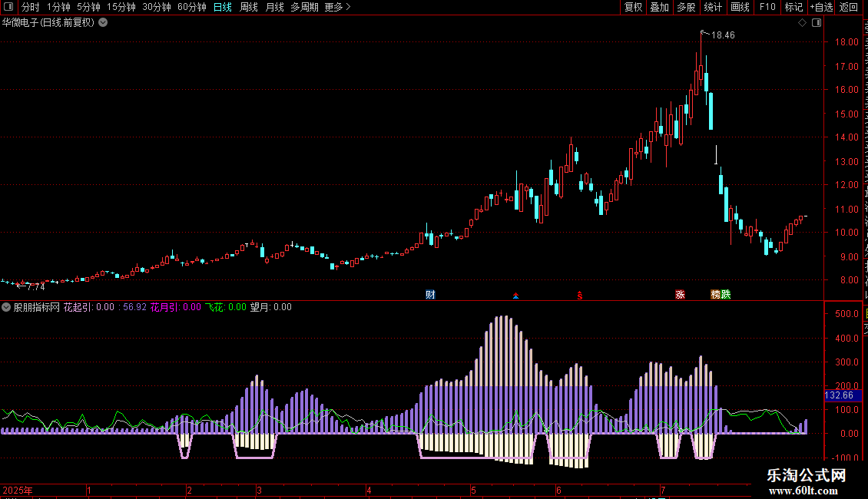This screenshot has height=499, width=868.
Task: Click the 华微电子(日线.前复权) title text
Action: 48,23
